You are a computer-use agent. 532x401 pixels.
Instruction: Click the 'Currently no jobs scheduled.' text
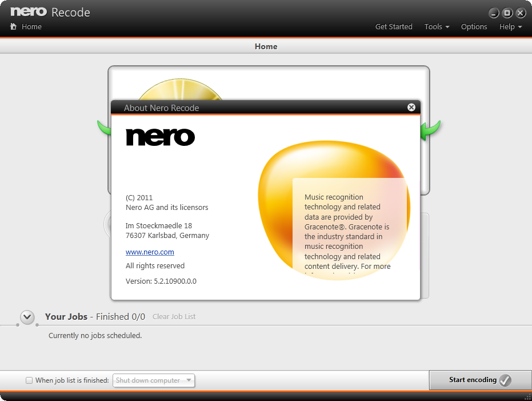click(95, 335)
